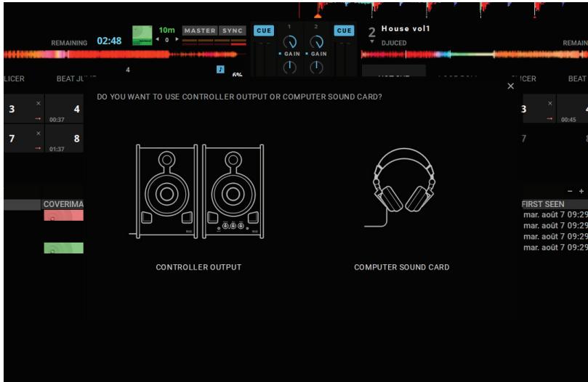Click the House vol1 track title
This screenshot has height=382, width=588.
pyautogui.click(x=406, y=28)
